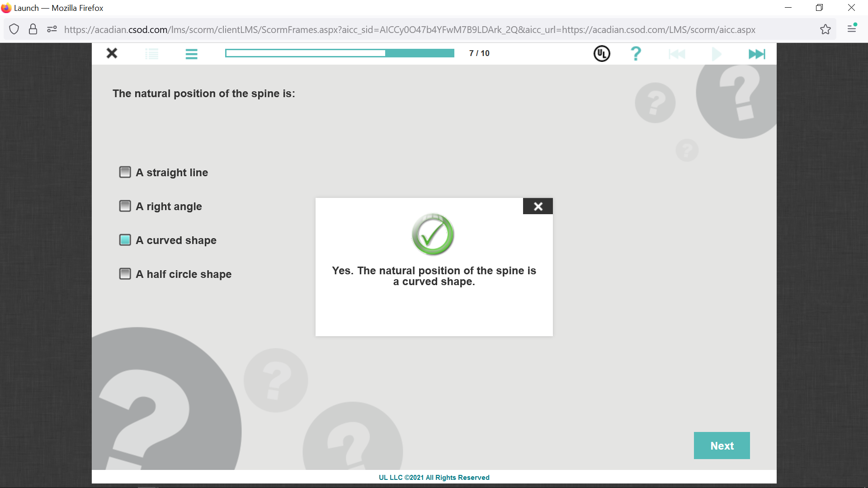Click the site security lock icon
Viewport: 868px width, 488px height.
(33, 30)
